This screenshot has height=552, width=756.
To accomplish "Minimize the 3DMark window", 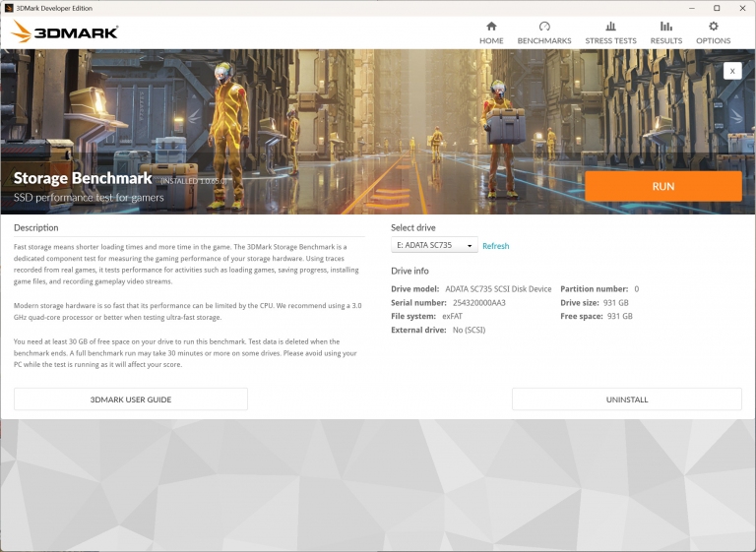I will coord(665,8).
